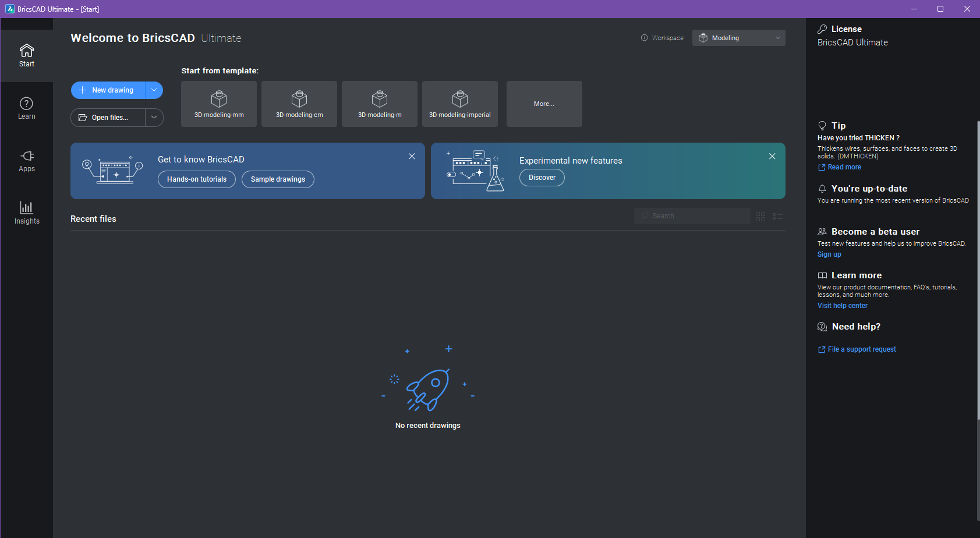The image size is (980, 538).
Task: Click the New drawing button
Action: 108,90
